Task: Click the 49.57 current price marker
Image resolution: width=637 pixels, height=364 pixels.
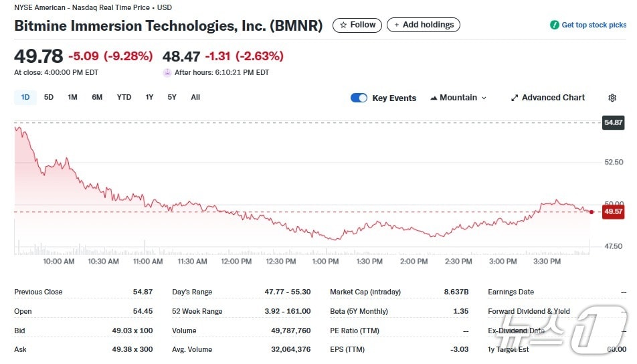Action: coord(613,211)
